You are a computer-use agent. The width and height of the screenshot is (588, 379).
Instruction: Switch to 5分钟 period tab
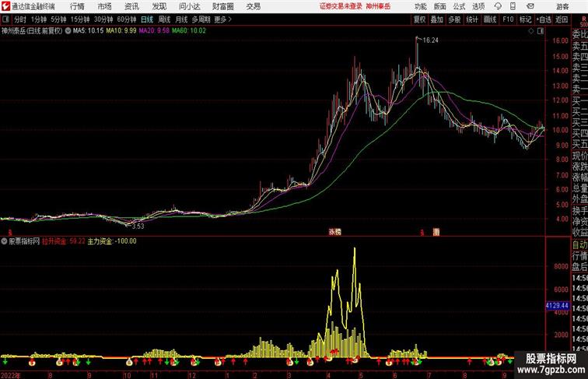[x=58, y=19]
